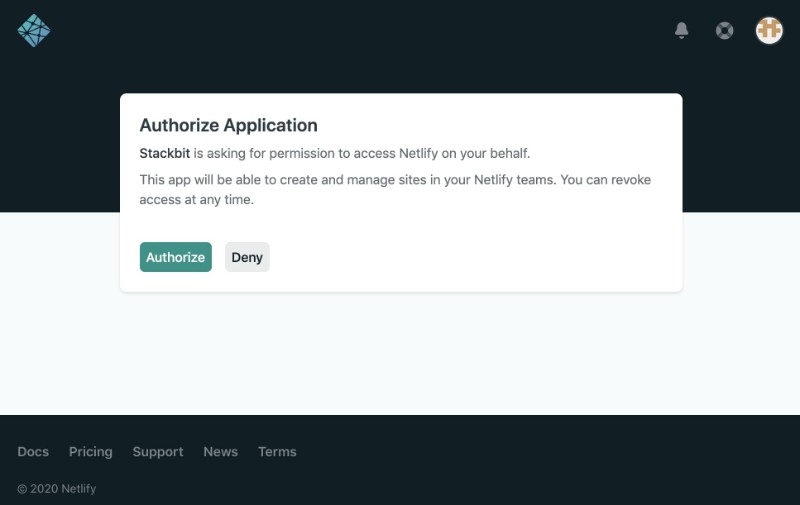Open the notifications bell
The image size is (800, 505).
click(x=682, y=31)
